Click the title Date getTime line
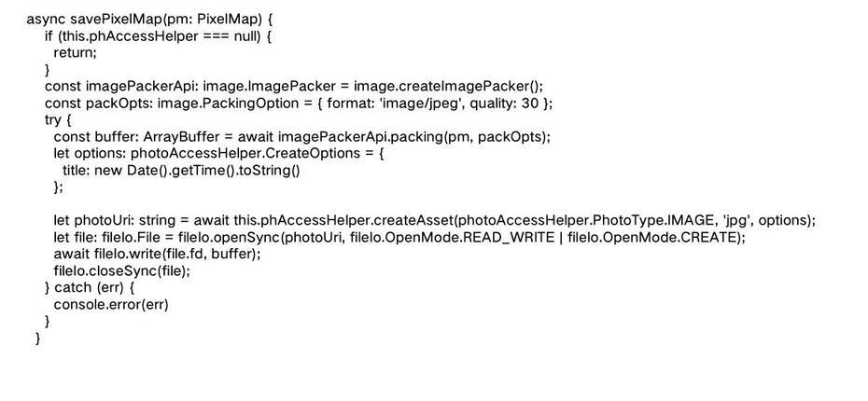 click(x=181, y=170)
